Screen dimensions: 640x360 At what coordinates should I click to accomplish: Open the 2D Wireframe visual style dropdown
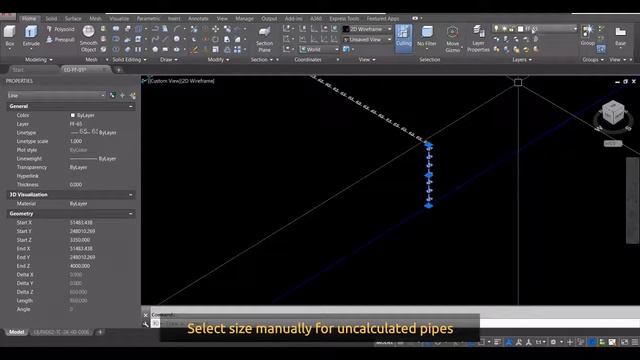point(367,29)
